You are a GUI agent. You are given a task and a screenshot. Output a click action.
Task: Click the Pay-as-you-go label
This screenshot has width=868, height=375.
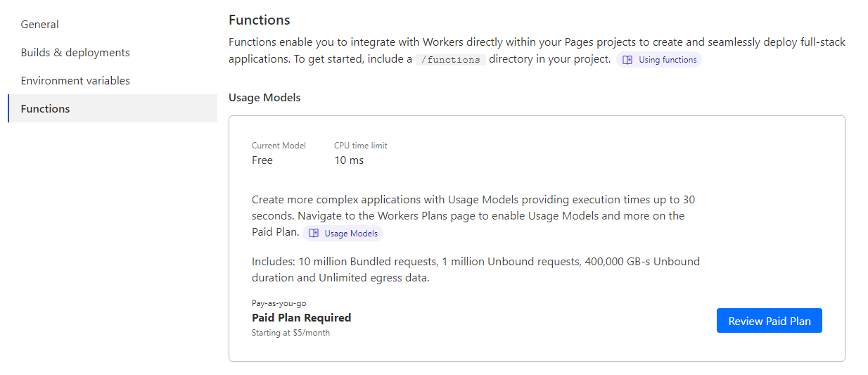(279, 303)
